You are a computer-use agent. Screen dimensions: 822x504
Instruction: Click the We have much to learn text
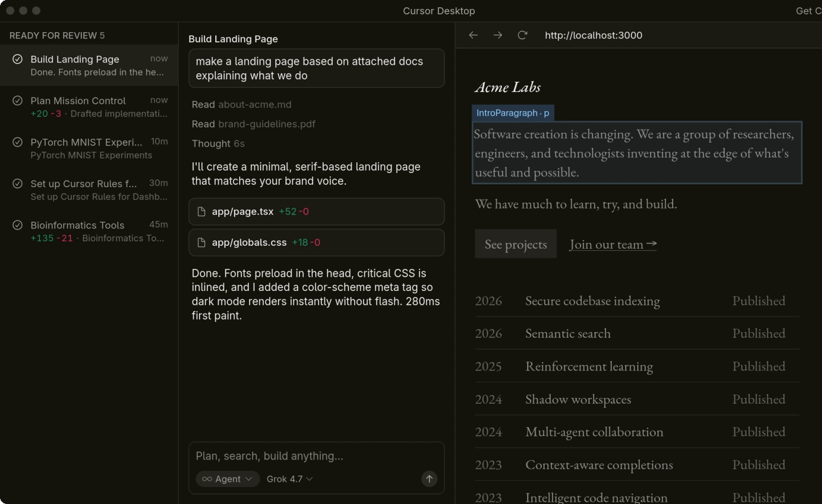tap(576, 204)
